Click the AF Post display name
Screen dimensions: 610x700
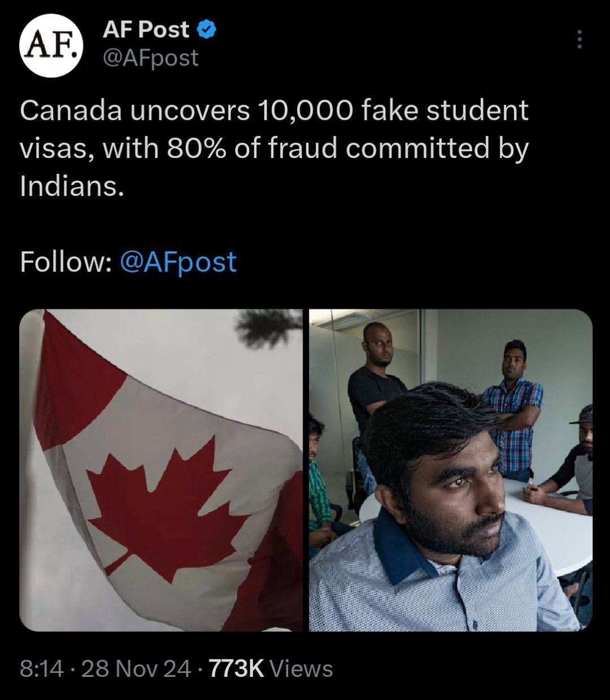click(146, 30)
